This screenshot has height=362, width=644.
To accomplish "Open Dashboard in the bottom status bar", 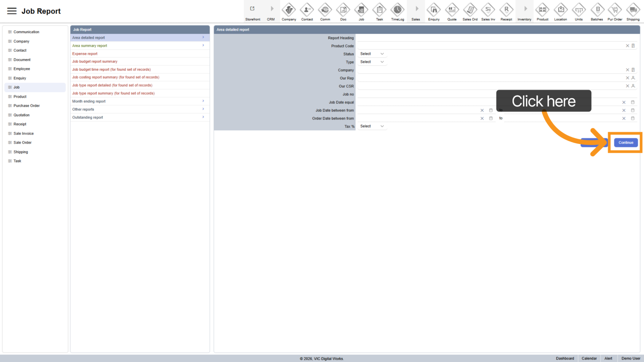I will 565,359.
